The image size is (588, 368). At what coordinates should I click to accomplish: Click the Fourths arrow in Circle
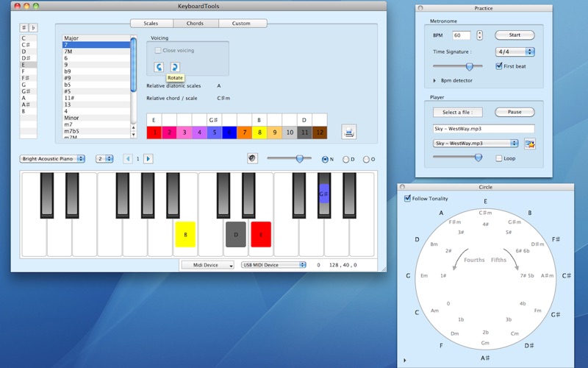(x=461, y=259)
